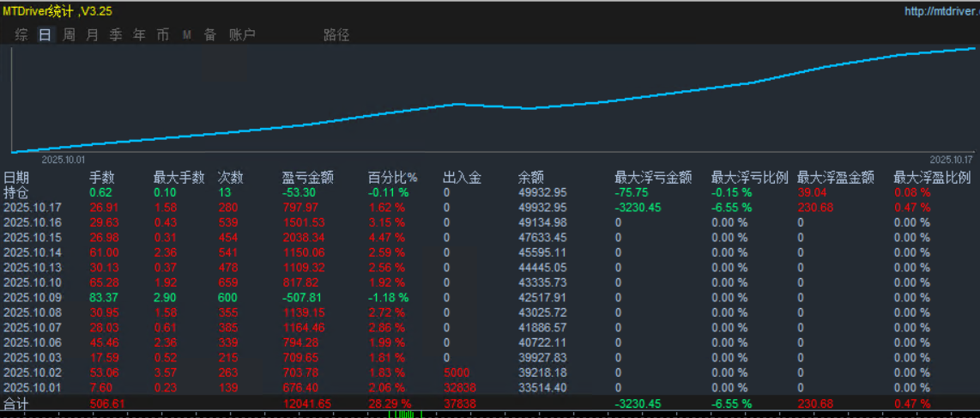Click the 日期 column header

click(x=16, y=178)
